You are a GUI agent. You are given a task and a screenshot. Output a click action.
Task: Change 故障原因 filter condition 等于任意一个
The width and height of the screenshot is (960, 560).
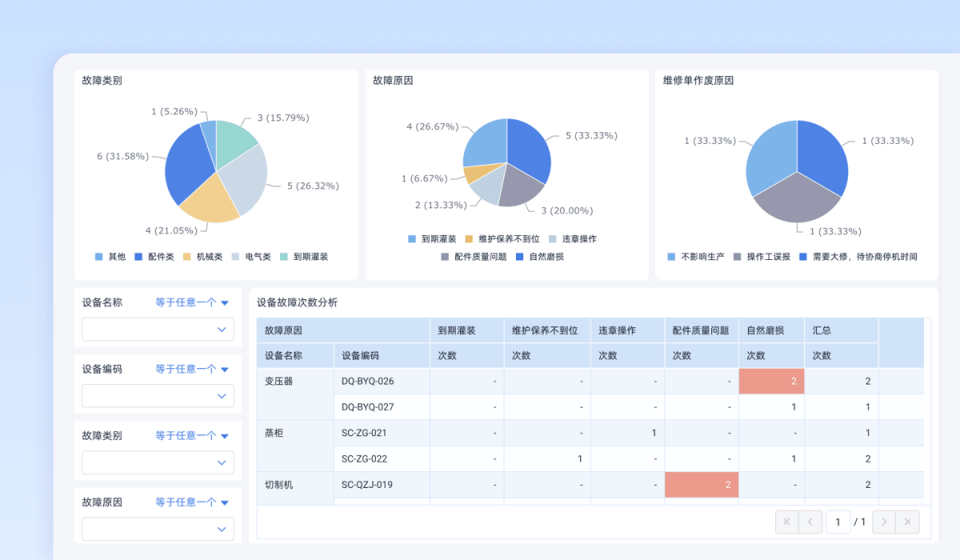pos(192,502)
